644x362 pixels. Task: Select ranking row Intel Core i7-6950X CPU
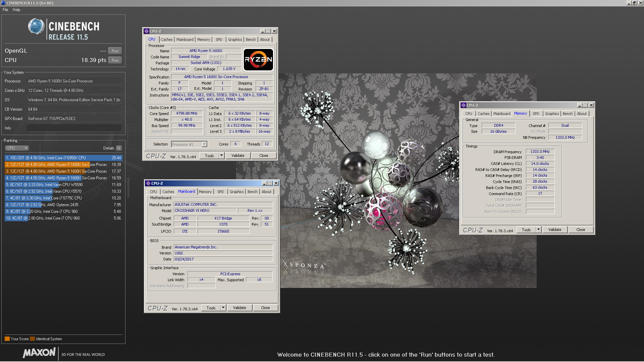click(x=63, y=158)
